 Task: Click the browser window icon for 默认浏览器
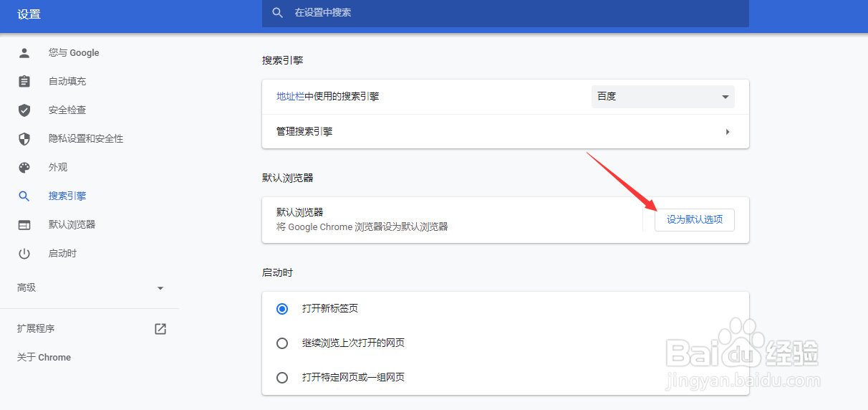[24, 224]
